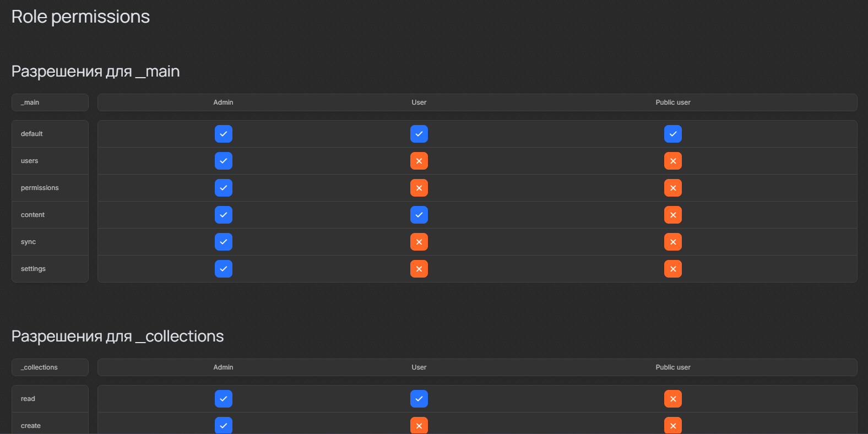This screenshot has height=434, width=868.
Task: Click Public user header in _collections table
Action: tap(672, 367)
